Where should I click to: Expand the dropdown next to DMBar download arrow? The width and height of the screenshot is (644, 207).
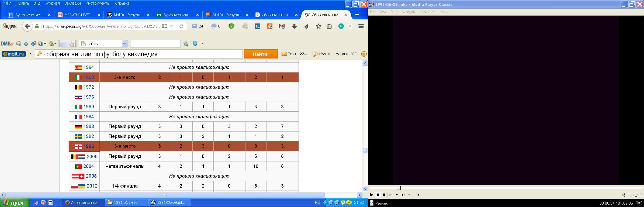[202, 44]
